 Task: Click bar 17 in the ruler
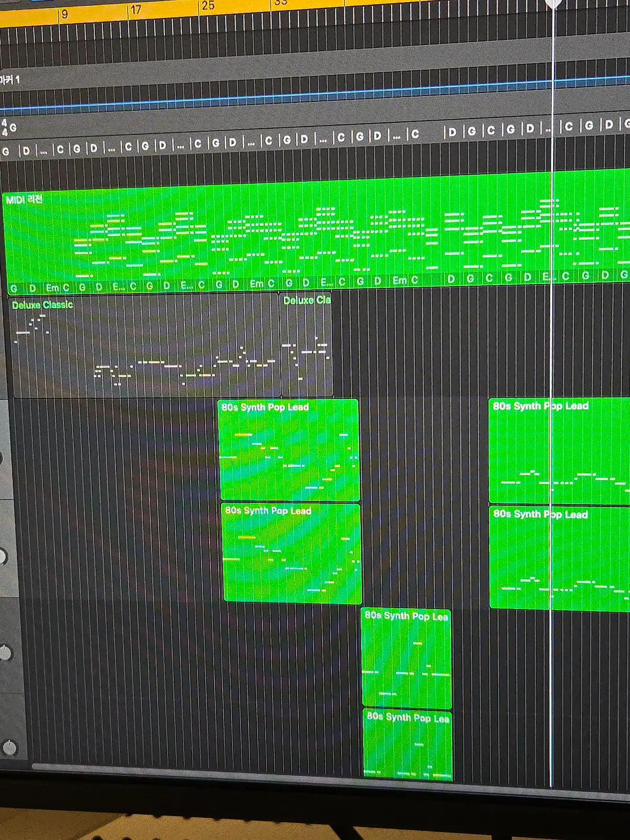[135, 10]
